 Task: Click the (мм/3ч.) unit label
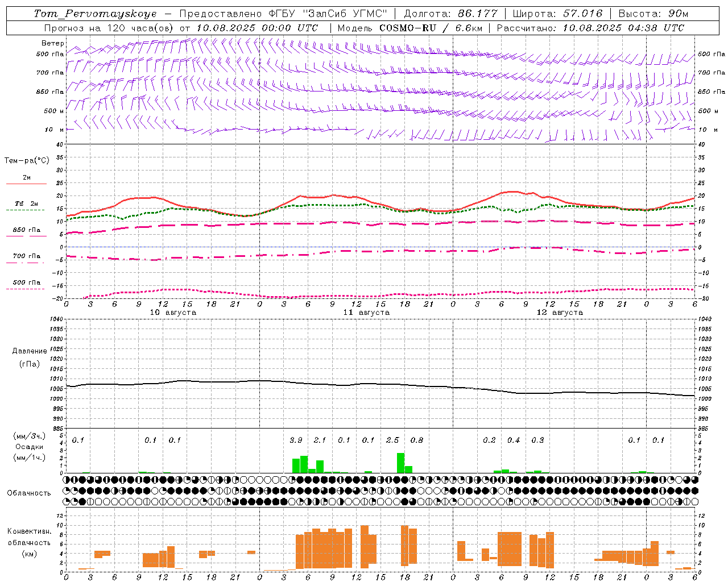pos(29,436)
